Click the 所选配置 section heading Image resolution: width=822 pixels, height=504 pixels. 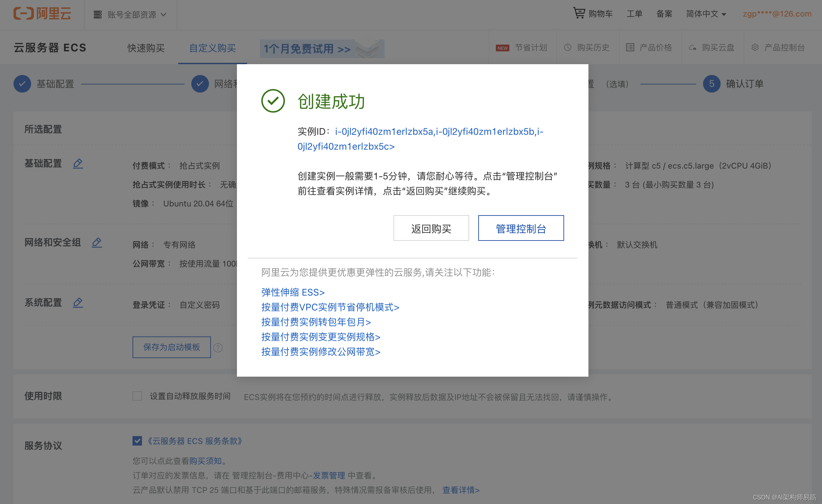point(43,129)
